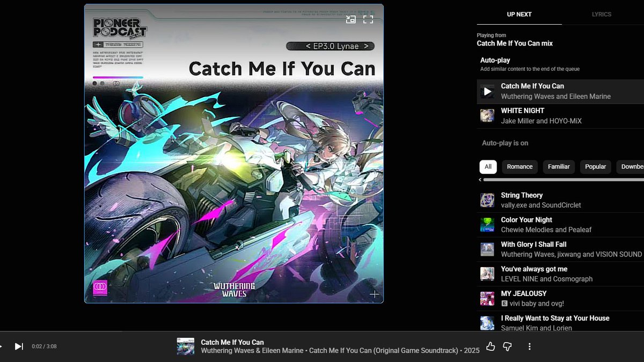Click the You've always got me thumbnail
This screenshot has height=362, width=644.
coord(487,274)
